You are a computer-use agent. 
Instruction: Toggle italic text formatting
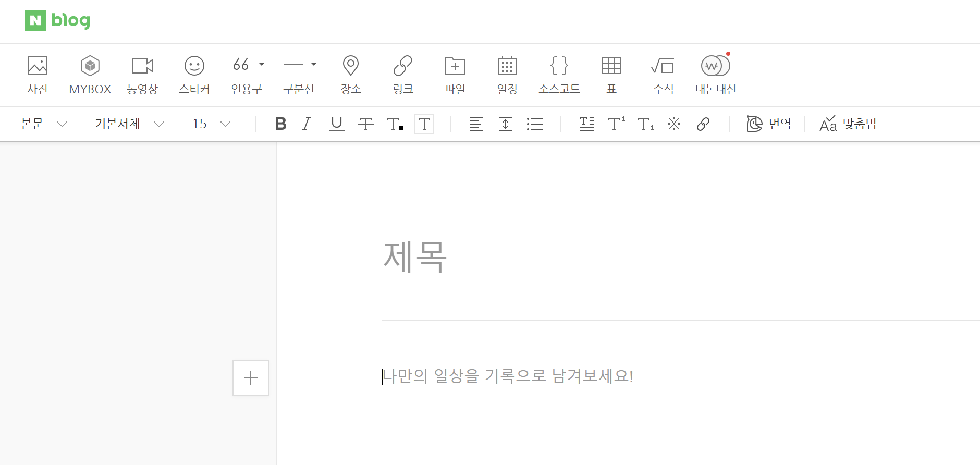(x=307, y=124)
